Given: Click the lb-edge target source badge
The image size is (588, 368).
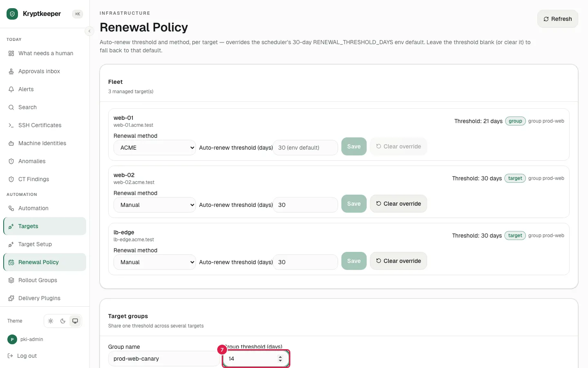Looking at the screenshot, I should 515,236.
